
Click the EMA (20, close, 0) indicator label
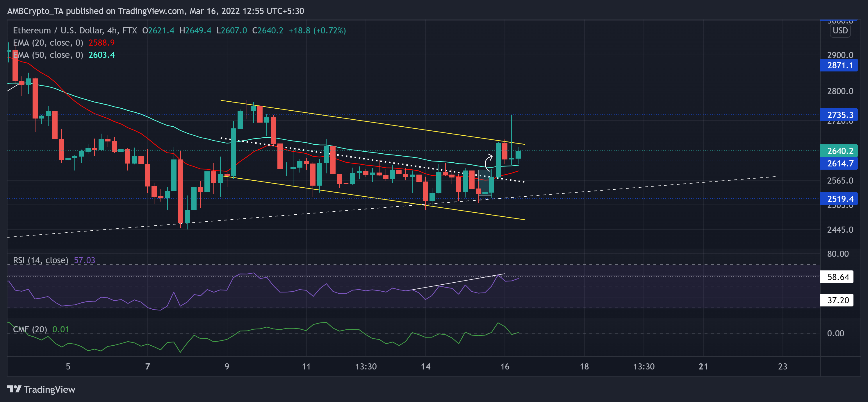pyautogui.click(x=48, y=43)
